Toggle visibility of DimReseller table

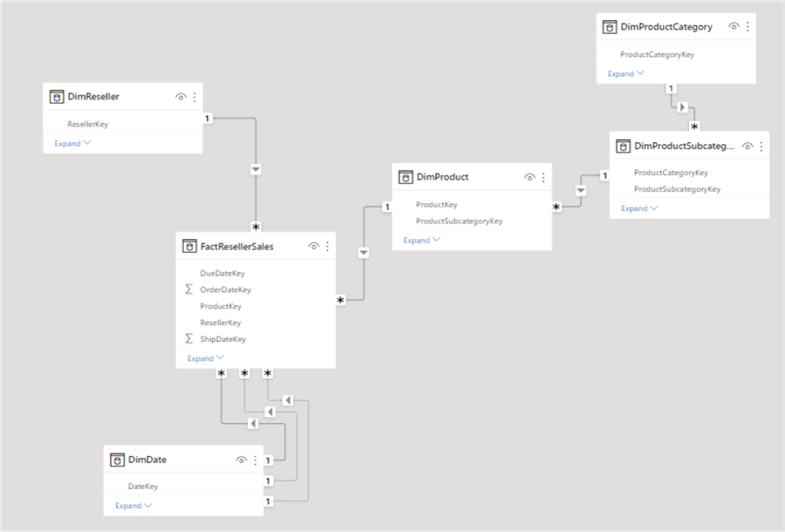181,97
